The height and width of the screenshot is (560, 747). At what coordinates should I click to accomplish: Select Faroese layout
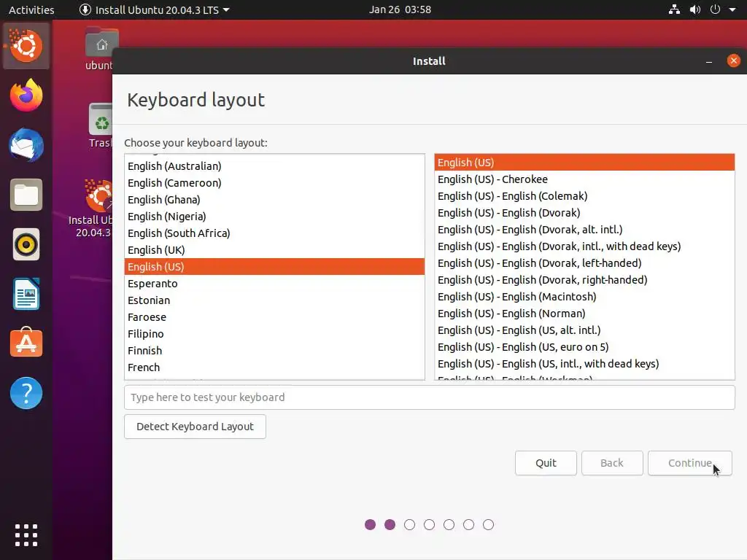pyautogui.click(x=274, y=316)
